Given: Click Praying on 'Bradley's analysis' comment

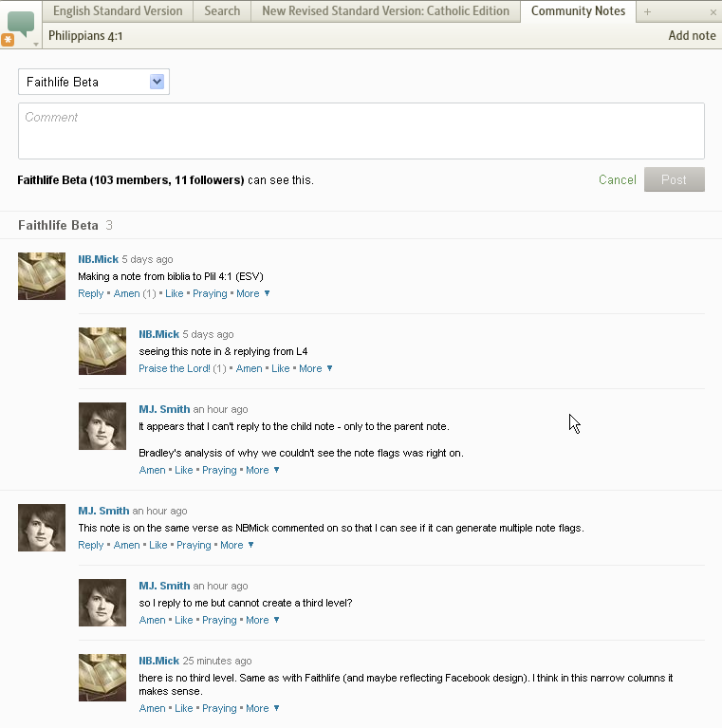Looking at the screenshot, I should click(x=219, y=471).
